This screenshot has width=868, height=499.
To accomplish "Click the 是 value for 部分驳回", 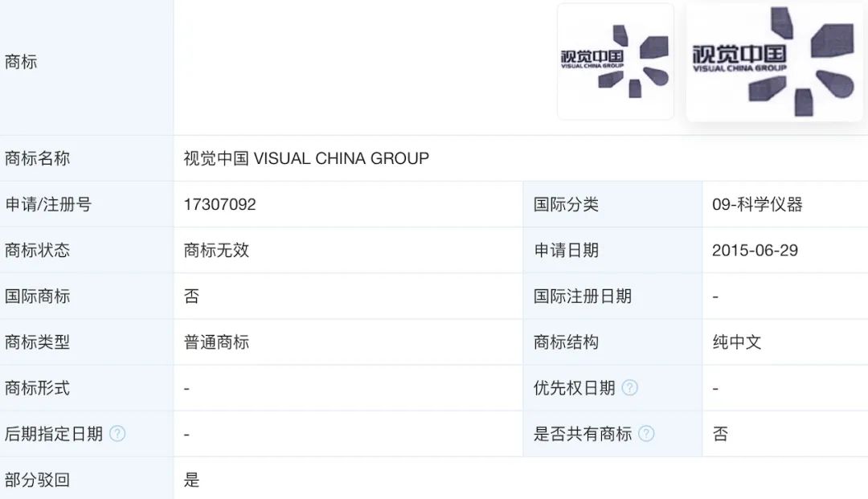I will [x=191, y=480].
